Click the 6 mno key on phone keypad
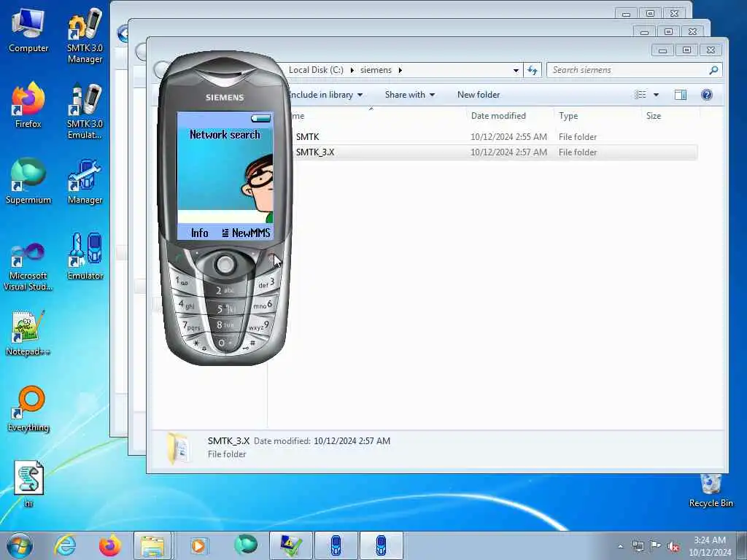 click(x=263, y=305)
